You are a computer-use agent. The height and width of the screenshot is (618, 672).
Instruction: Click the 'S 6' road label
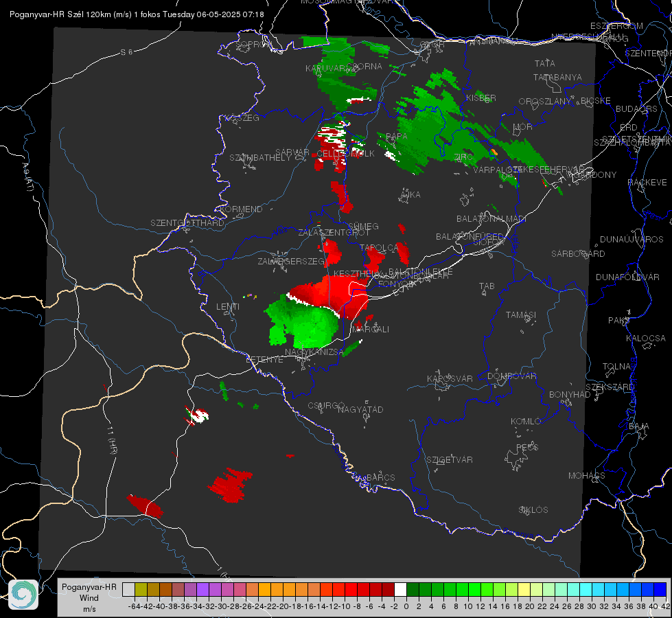tap(126, 52)
